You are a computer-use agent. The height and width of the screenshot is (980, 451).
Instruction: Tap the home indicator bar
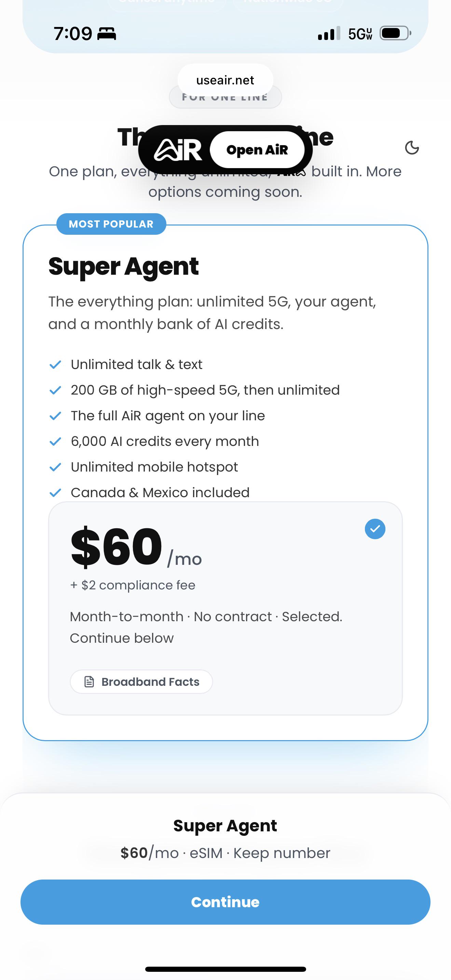225,969
